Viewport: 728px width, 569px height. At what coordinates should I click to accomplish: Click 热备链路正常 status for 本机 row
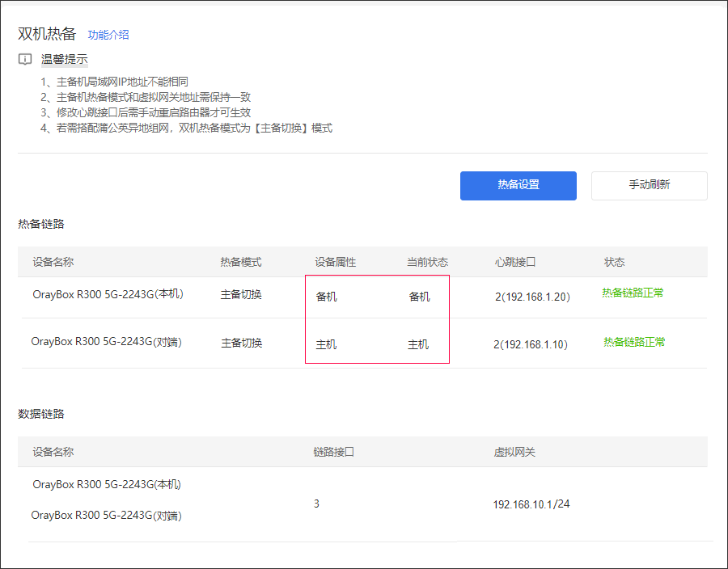[x=633, y=293]
